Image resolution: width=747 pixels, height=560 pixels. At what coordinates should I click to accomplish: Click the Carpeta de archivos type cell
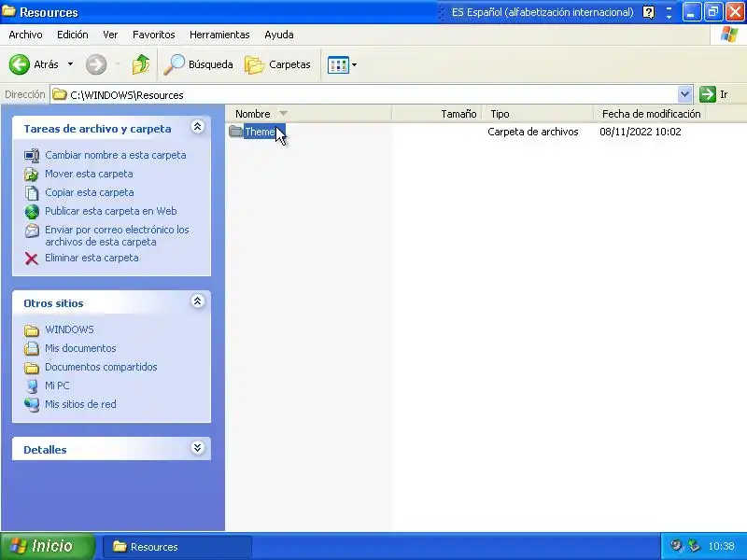click(x=532, y=132)
